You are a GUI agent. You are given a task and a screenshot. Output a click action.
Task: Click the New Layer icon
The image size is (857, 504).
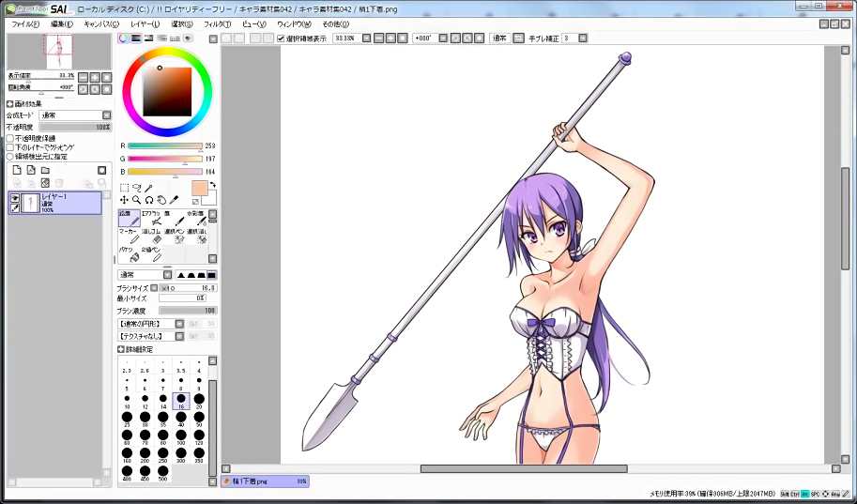(x=16, y=170)
